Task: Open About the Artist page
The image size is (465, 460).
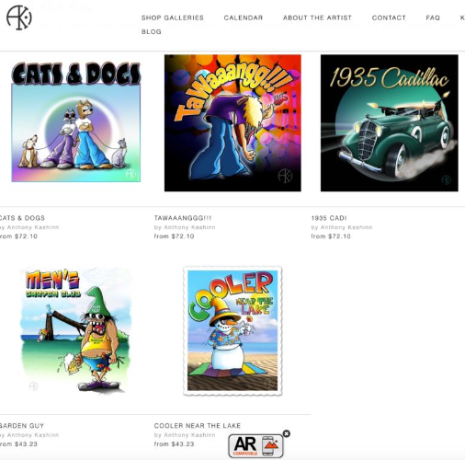Action: pos(317,18)
